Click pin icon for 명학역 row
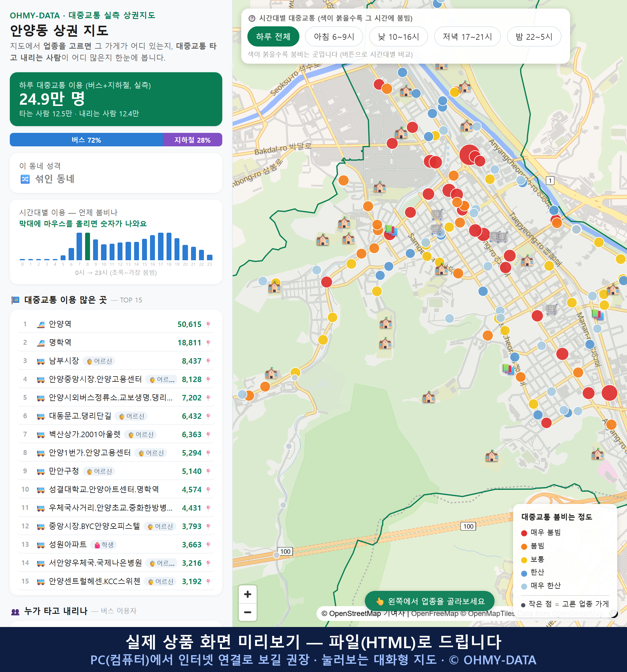 coord(208,342)
